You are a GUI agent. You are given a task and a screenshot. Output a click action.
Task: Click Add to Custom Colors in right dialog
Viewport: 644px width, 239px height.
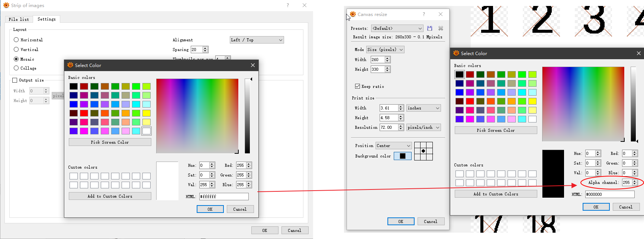[496, 194]
